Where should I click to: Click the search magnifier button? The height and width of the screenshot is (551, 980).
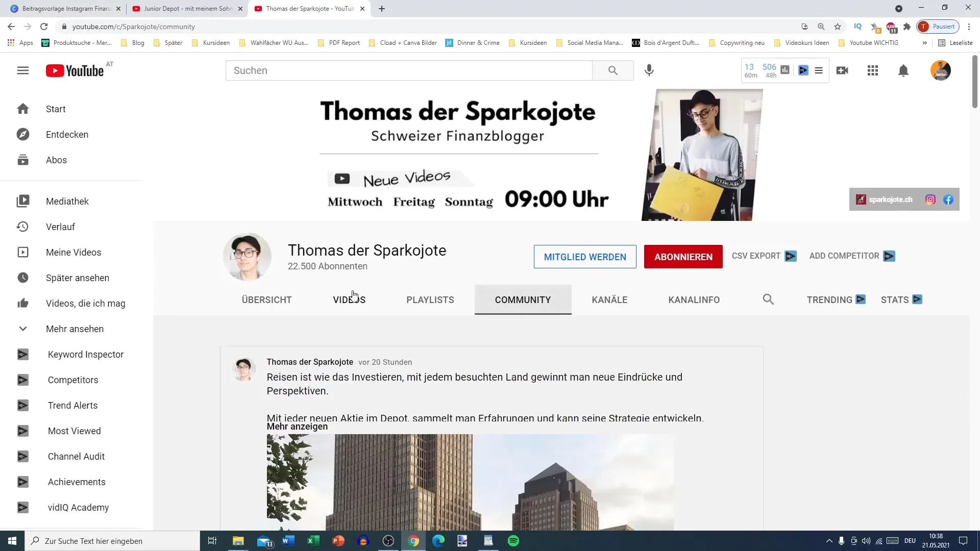tap(613, 70)
